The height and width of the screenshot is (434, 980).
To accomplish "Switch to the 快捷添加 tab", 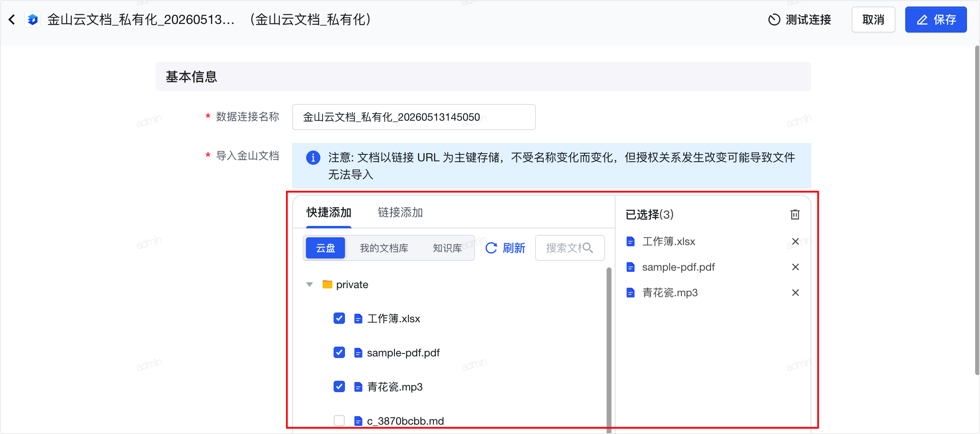I will pyautogui.click(x=329, y=212).
